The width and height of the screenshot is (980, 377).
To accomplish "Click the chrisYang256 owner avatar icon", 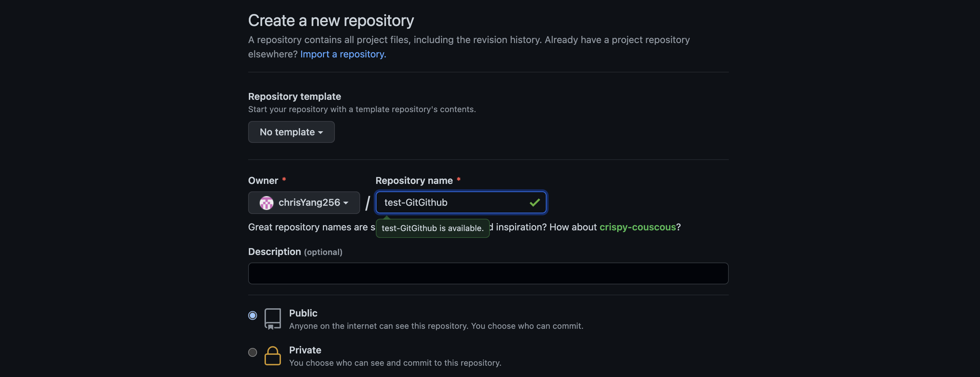I will pyautogui.click(x=266, y=203).
